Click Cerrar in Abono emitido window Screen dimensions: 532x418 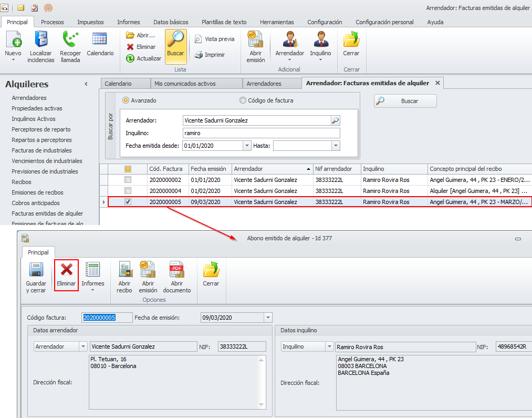pos(211,274)
